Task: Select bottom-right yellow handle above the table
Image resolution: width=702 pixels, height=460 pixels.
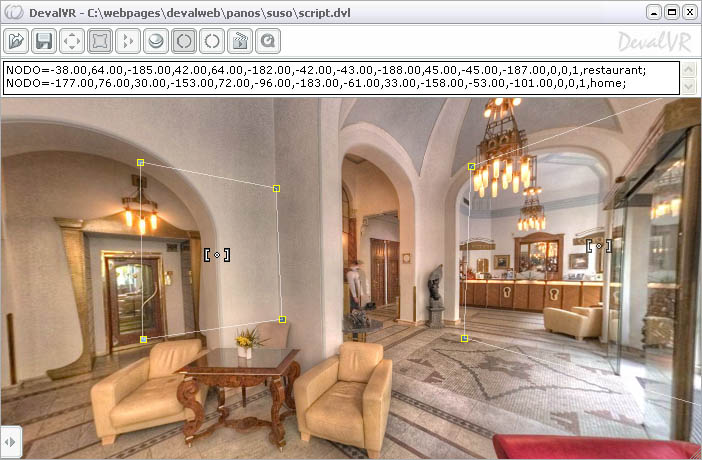Action: click(x=282, y=319)
